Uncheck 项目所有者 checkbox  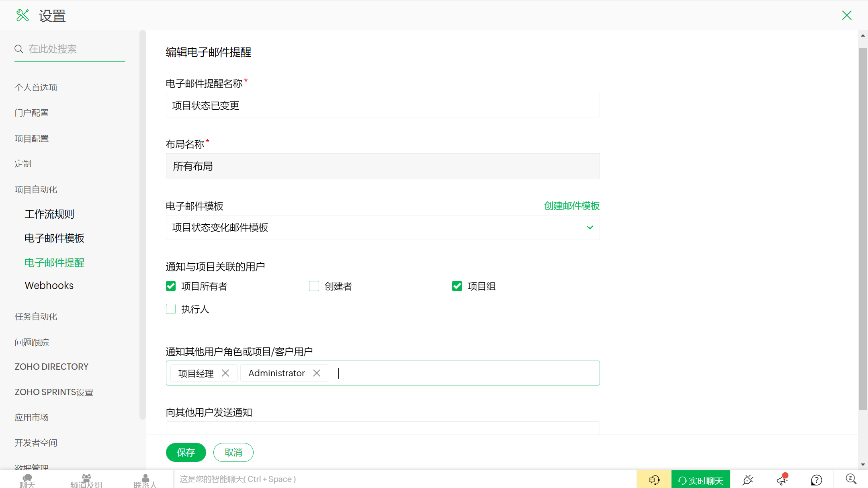[171, 286]
